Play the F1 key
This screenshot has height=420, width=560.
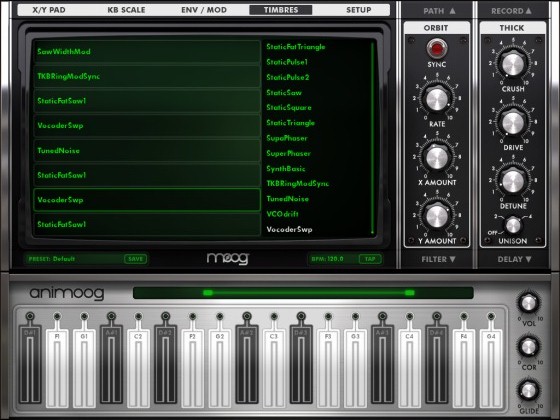pos(57,368)
